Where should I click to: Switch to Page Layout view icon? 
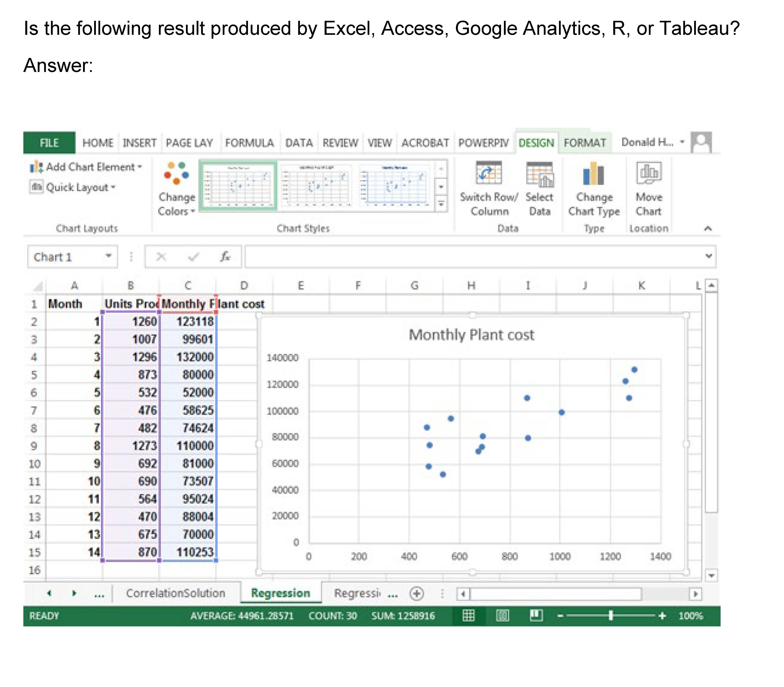[x=502, y=616]
